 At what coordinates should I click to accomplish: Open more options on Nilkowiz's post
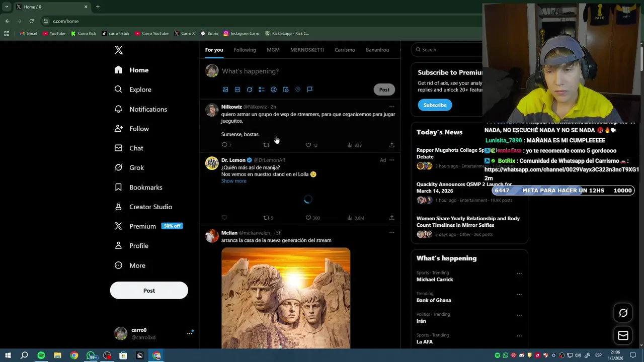pyautogui.click(x=392, y=107)
